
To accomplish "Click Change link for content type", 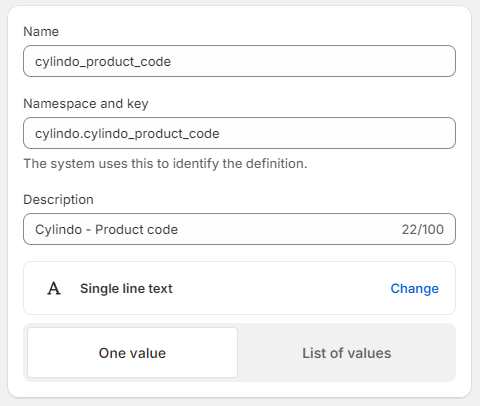I will pyautogui.click(x=414, y=288).
